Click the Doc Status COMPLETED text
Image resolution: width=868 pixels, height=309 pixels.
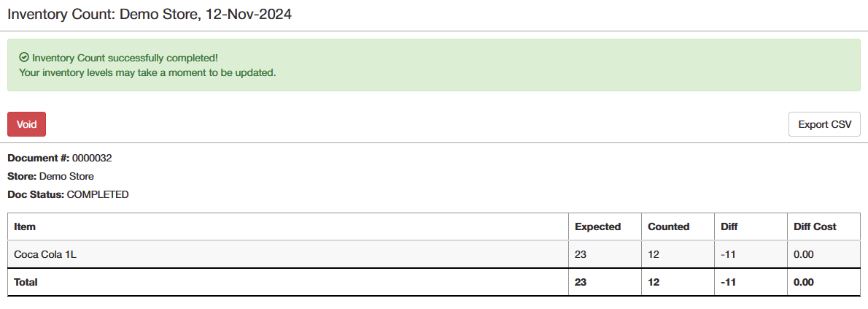pos(68,195)
